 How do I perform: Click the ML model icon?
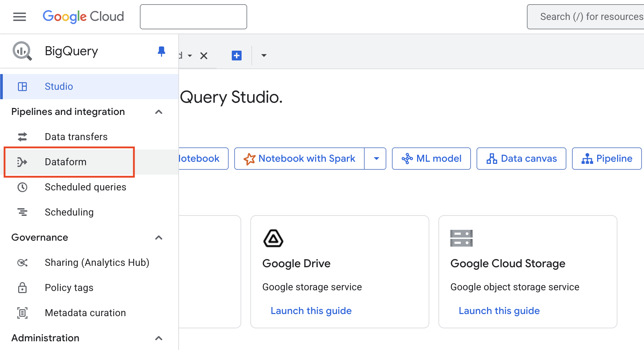coord(407,159)
